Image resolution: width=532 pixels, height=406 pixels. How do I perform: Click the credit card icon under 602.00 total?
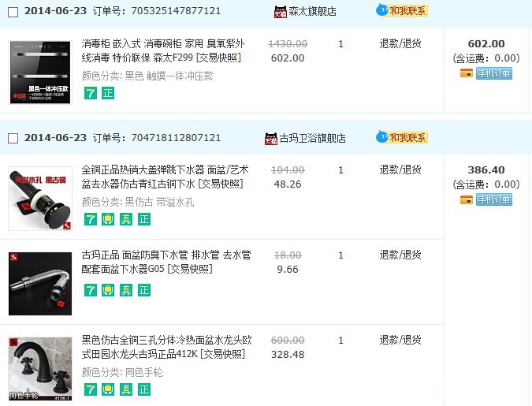click(x=466, y=73)
